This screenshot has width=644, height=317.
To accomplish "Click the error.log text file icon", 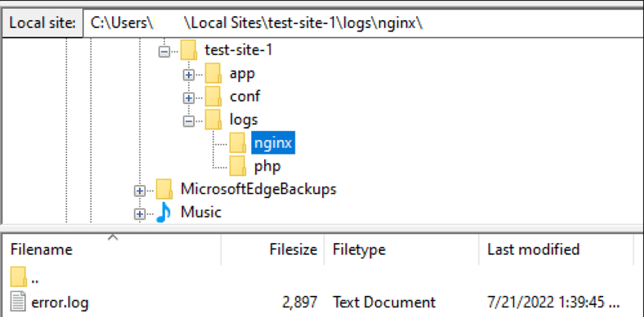I will (18, 303).
